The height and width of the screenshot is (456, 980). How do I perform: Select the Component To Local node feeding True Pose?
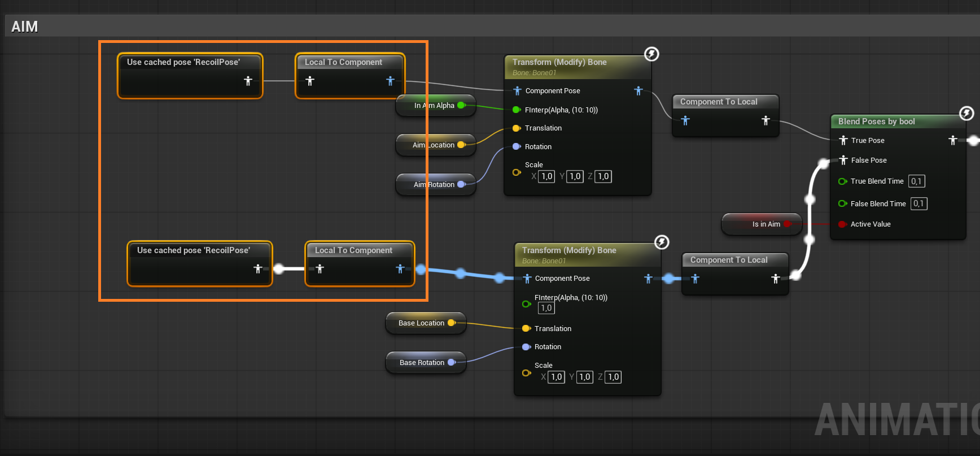725,102
